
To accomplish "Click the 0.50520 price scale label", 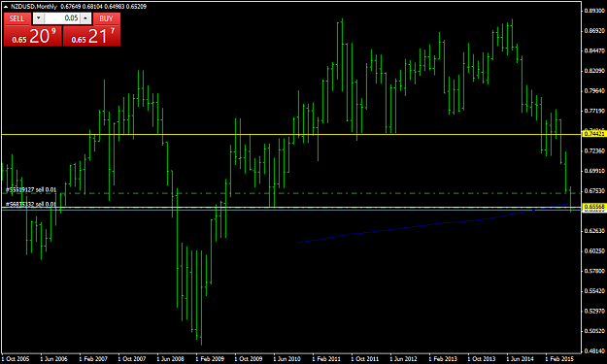I will [594, 331].
